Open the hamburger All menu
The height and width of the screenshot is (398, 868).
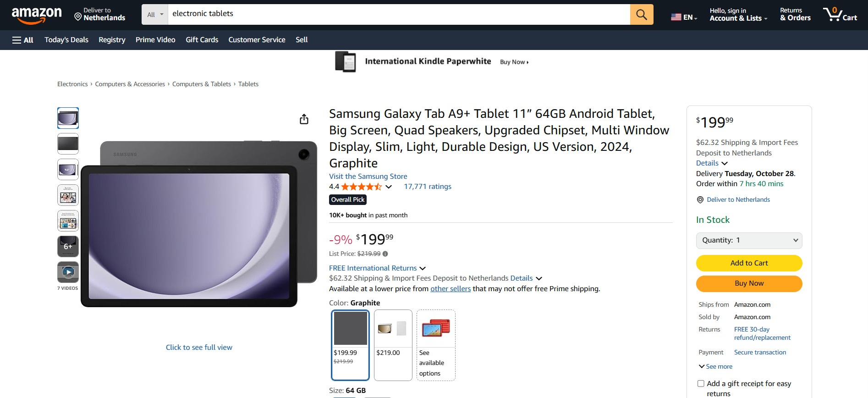22,40
